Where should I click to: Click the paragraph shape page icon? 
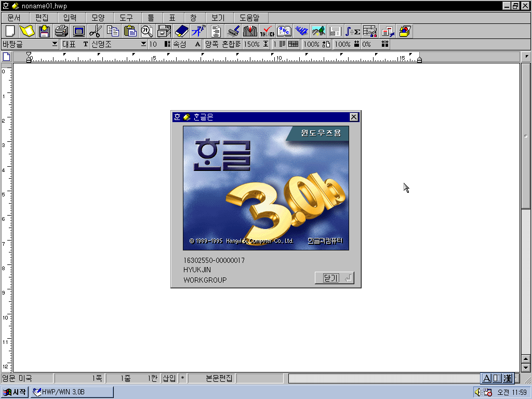tap(216, 31)
